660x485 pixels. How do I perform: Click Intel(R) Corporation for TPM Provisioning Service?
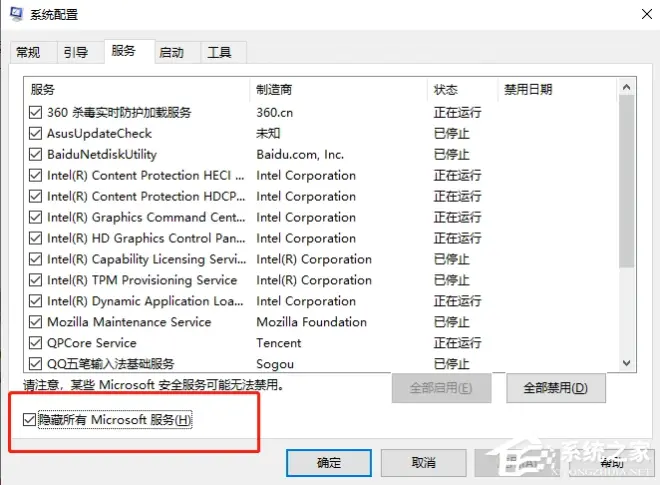pyautogui.click(x=314, y=280)
